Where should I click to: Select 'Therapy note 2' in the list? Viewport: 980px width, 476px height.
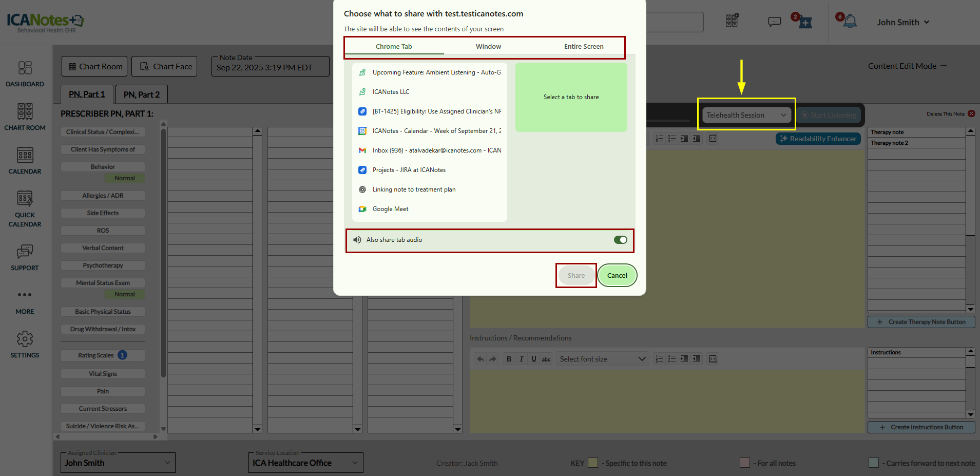[x=917, y=143]
